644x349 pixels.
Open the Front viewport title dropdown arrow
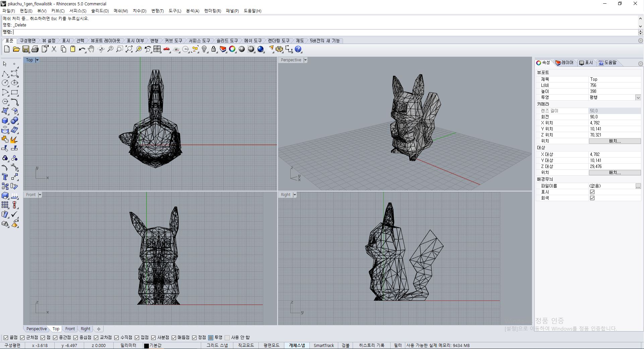point(40,195)
